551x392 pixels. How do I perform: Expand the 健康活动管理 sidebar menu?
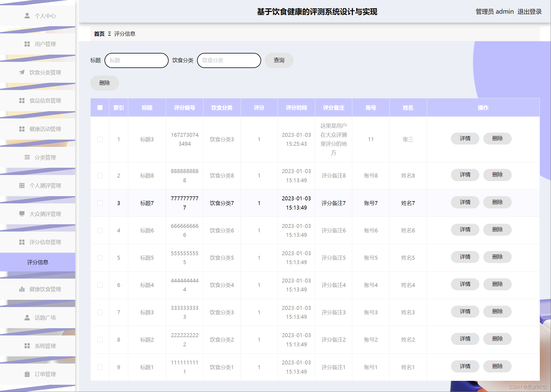(38, 129)
